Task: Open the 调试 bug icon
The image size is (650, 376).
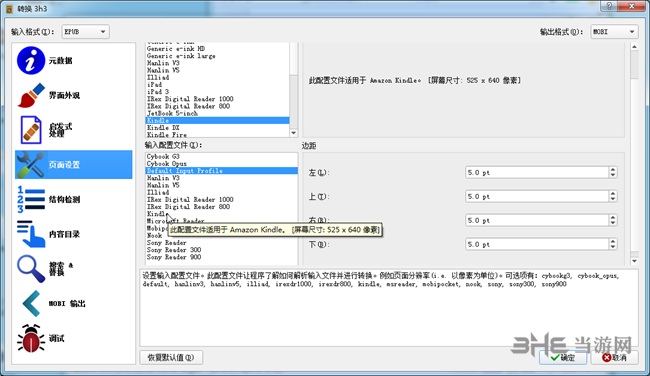Action: coord(31,338)
